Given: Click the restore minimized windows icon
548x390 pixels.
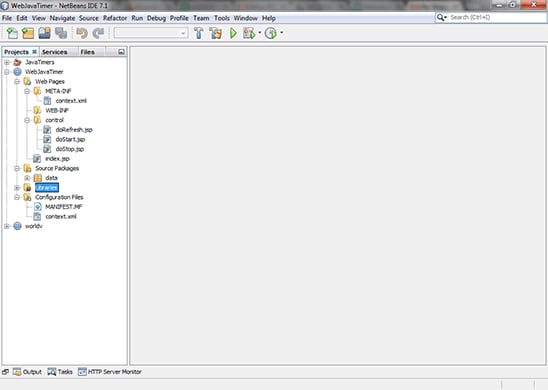Looking at the screenshot, I should (5, 372).
